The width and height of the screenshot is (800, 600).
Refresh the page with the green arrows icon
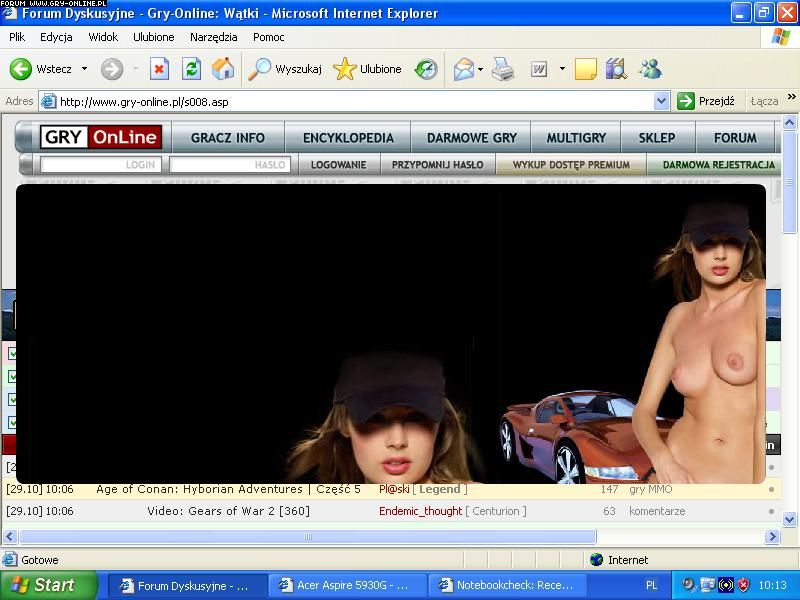click(191, 69)
